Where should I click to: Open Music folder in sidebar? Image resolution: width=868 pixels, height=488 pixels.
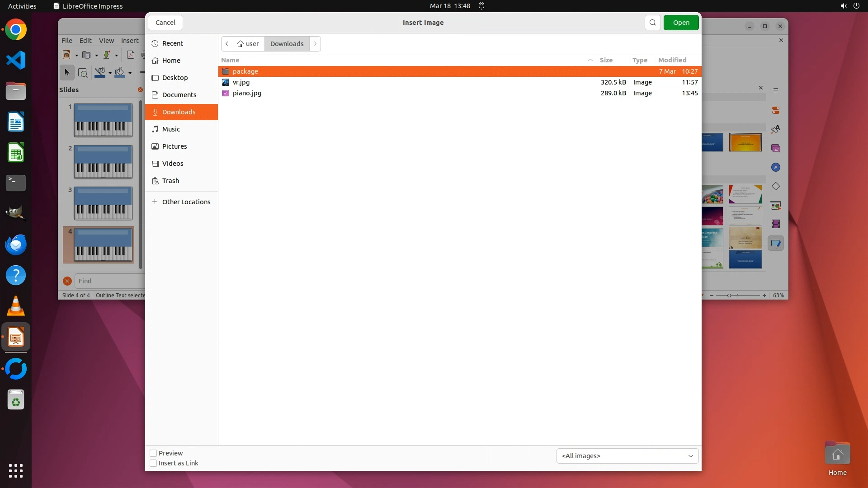[x=171, y=129]
